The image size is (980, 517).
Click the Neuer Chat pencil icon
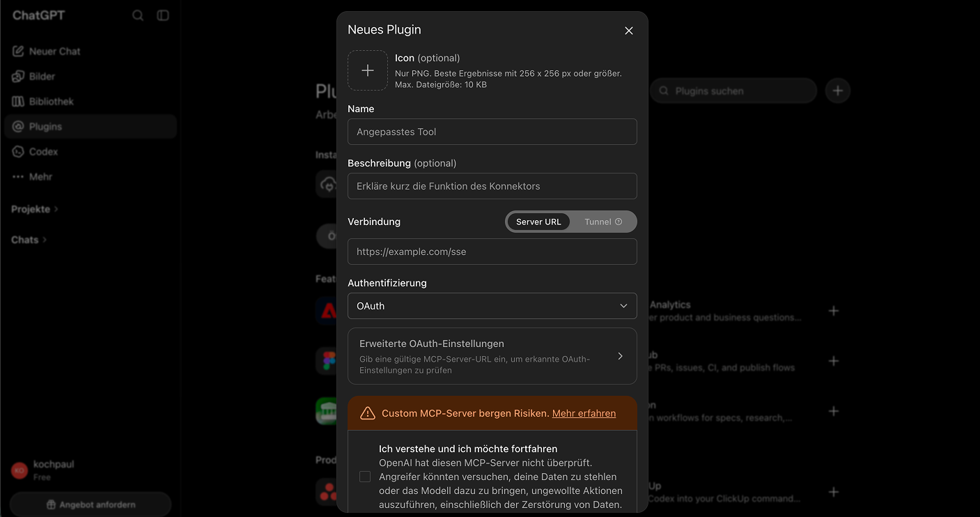coord(18,52)
